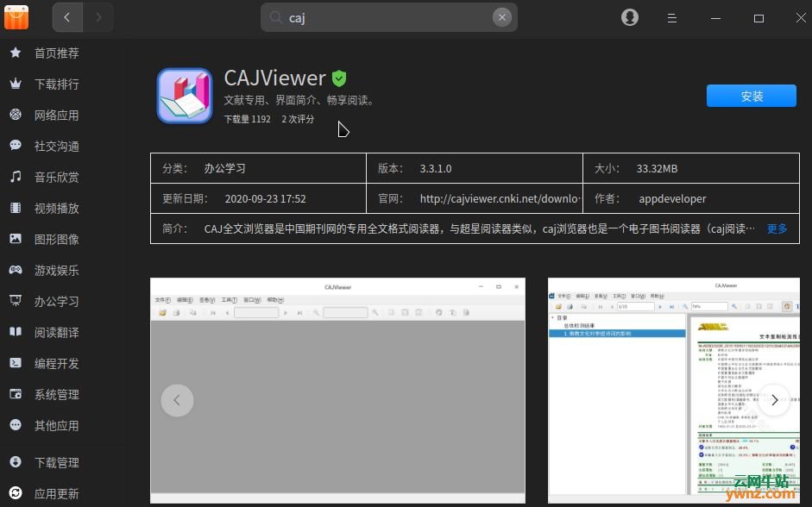
Task: Click the size value 33.32MB
Action: point(657,169)
